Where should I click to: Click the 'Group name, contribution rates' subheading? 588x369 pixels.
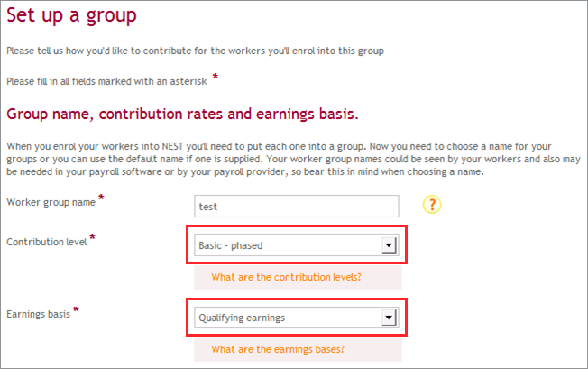coord(182,114)
